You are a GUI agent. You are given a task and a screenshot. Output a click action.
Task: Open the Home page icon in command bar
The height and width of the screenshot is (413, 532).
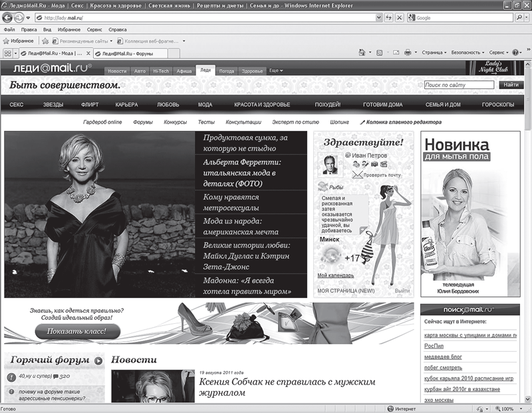tap(362, 53)
